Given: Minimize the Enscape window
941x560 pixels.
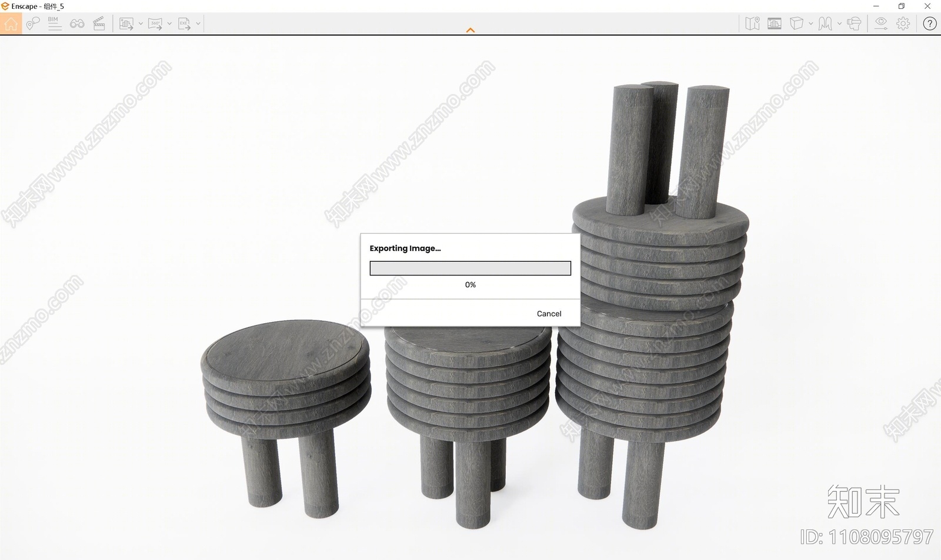Looking at the screenshot, I should tap(876, 6).
